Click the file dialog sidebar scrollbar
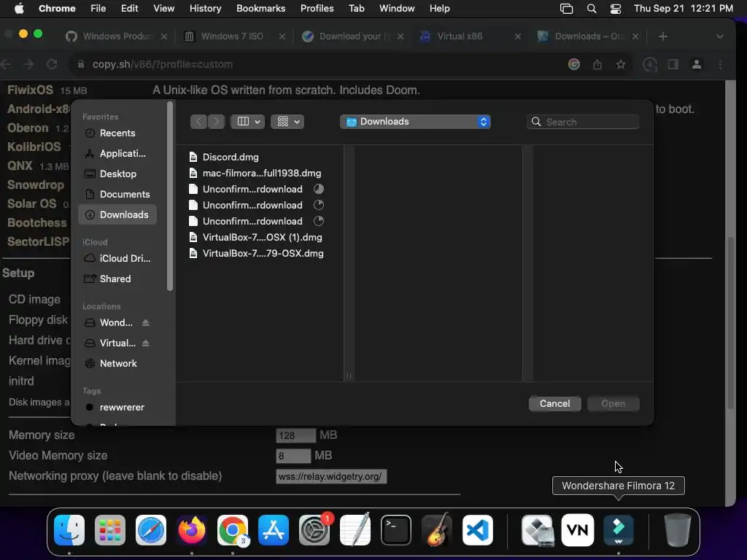 [170, 196]
